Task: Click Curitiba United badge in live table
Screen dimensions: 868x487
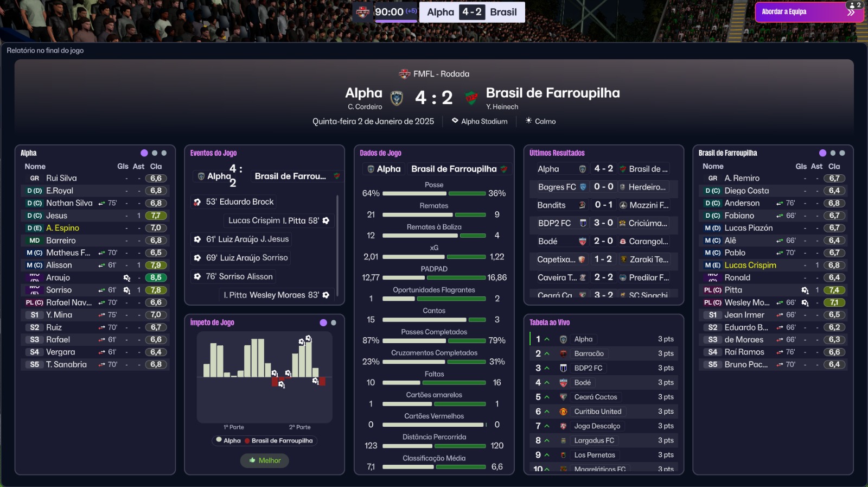Action: coord(563,412)
